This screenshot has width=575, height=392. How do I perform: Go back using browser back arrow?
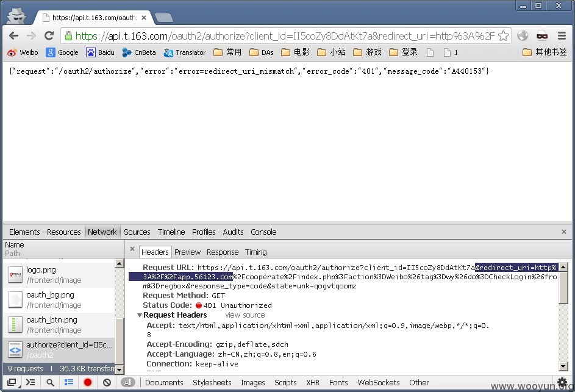tap(13, 35)
